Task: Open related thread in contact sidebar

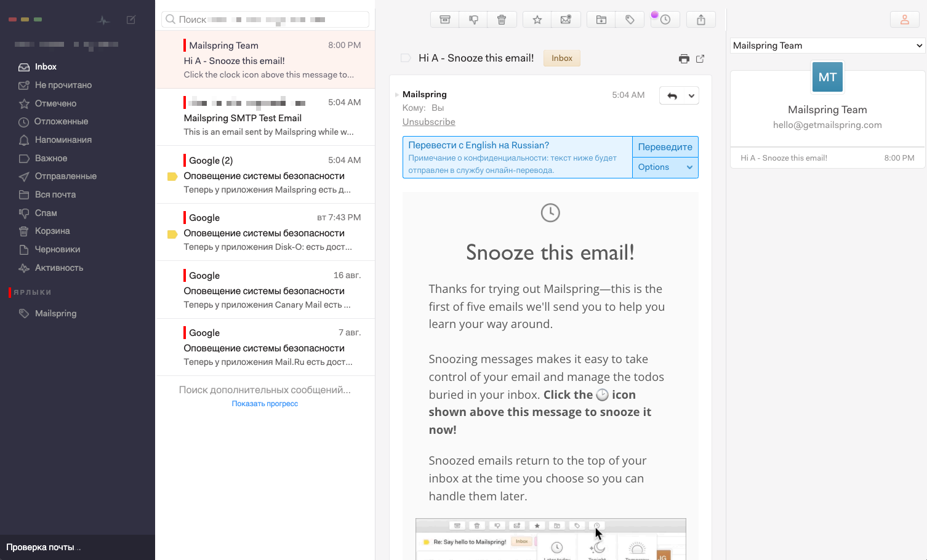Action: click(827, 158)
